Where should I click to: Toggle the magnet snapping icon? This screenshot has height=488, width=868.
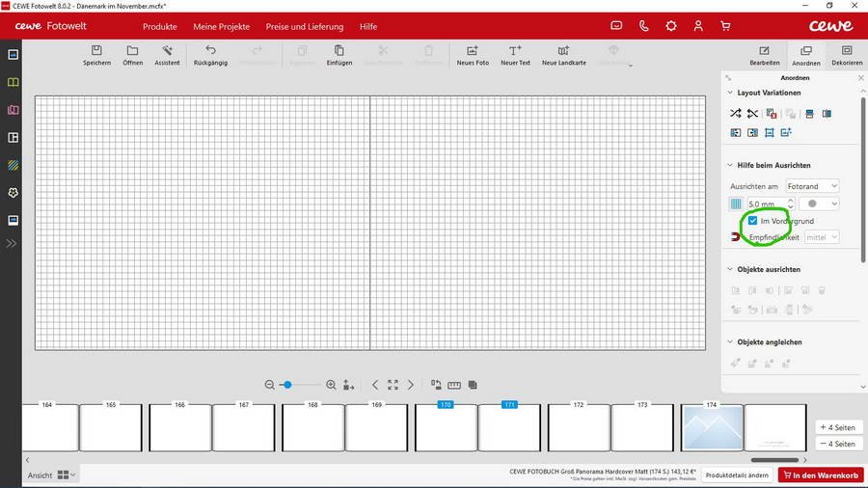[736, 237]
